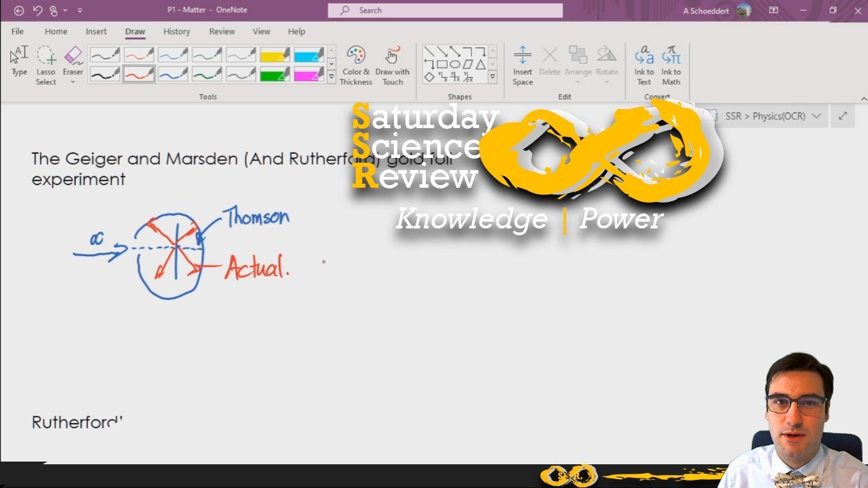The width and height of the screenshot is (868, 488).
Task: Switch to the Insert tab
Action: pos(96,31)
